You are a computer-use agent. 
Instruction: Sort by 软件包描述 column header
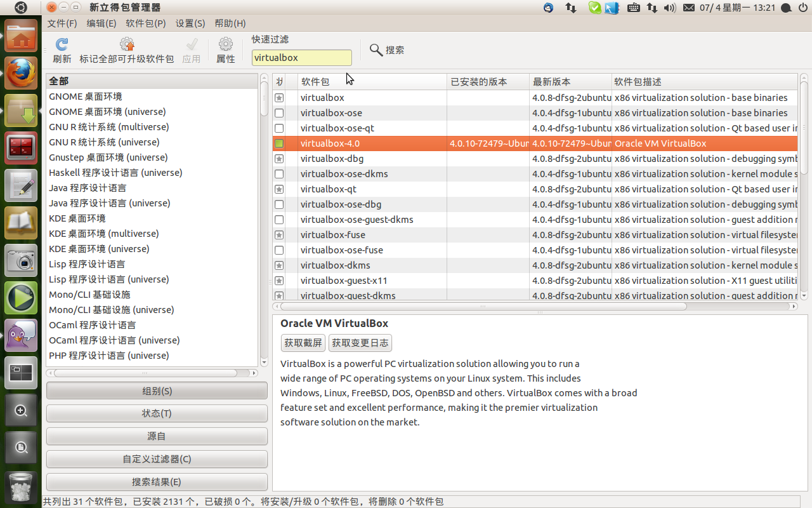coord(704,82)
